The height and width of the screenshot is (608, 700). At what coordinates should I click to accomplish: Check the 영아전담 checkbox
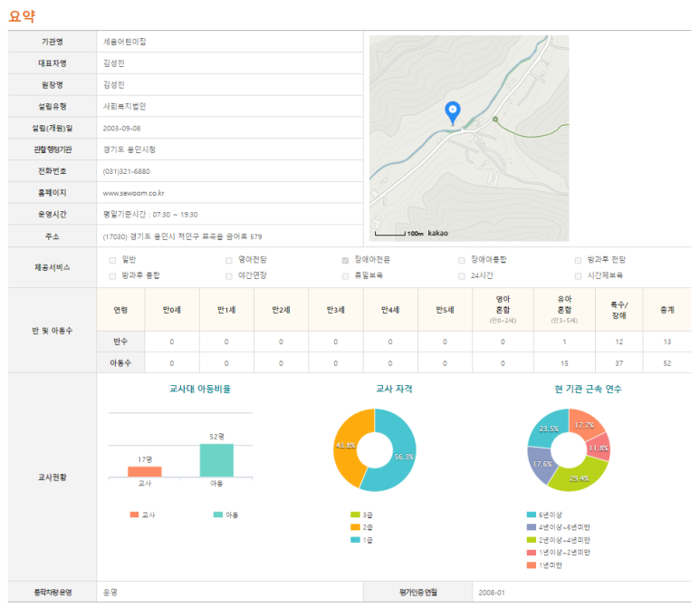coord(229,260)
